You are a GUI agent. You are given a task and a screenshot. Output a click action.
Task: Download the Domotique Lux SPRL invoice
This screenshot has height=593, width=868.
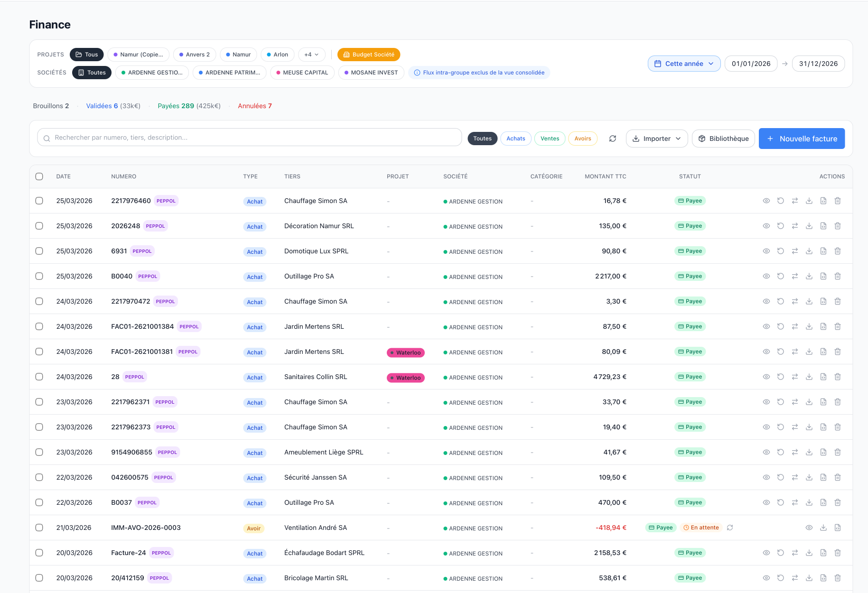809,251
